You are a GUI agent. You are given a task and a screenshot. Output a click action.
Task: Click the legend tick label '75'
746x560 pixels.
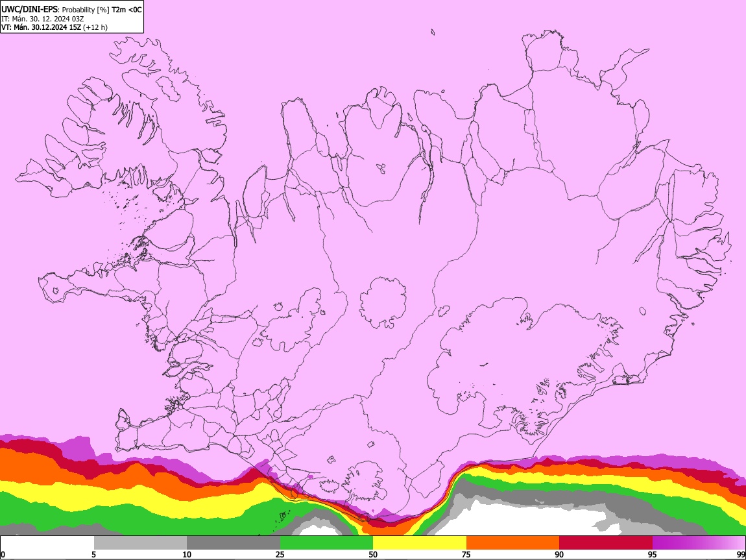[x=466, y=554]
